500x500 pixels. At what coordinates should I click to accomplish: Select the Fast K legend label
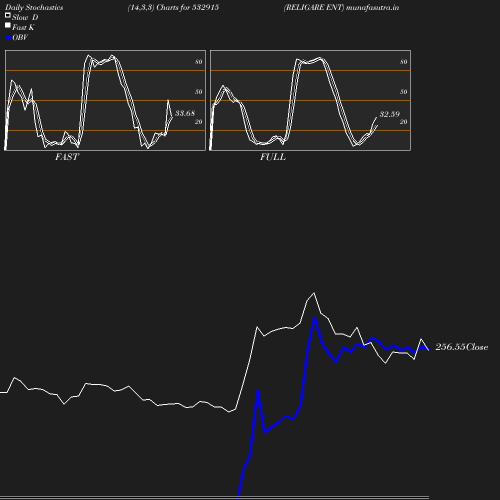click(x=23, y=27)
